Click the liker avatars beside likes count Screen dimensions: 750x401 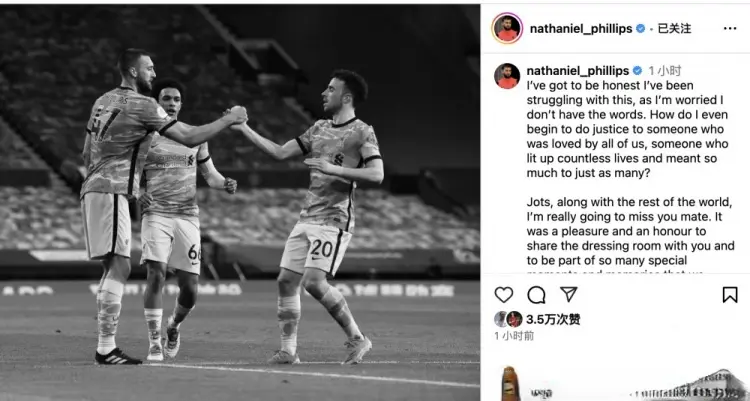click(508, 319)
